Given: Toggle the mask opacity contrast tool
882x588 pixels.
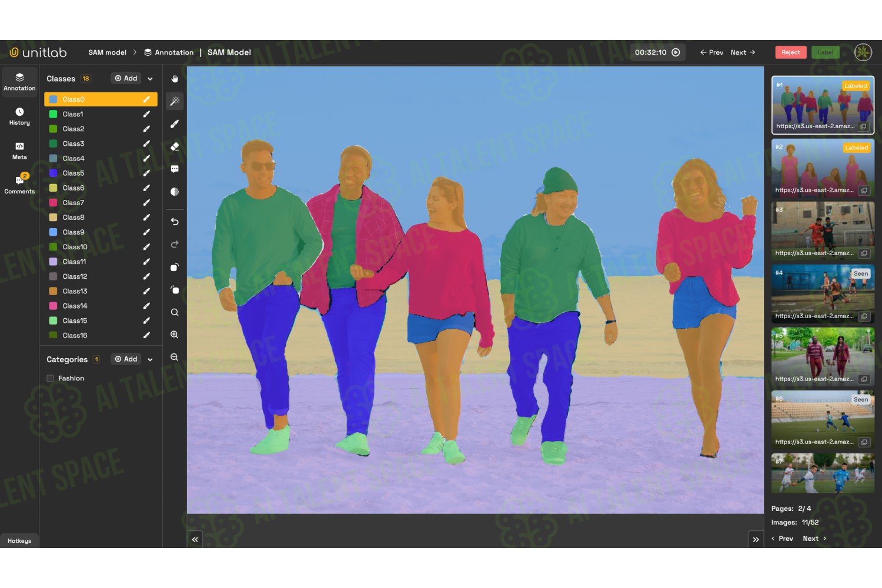Looking at the screenshot, I should point(175,192).
